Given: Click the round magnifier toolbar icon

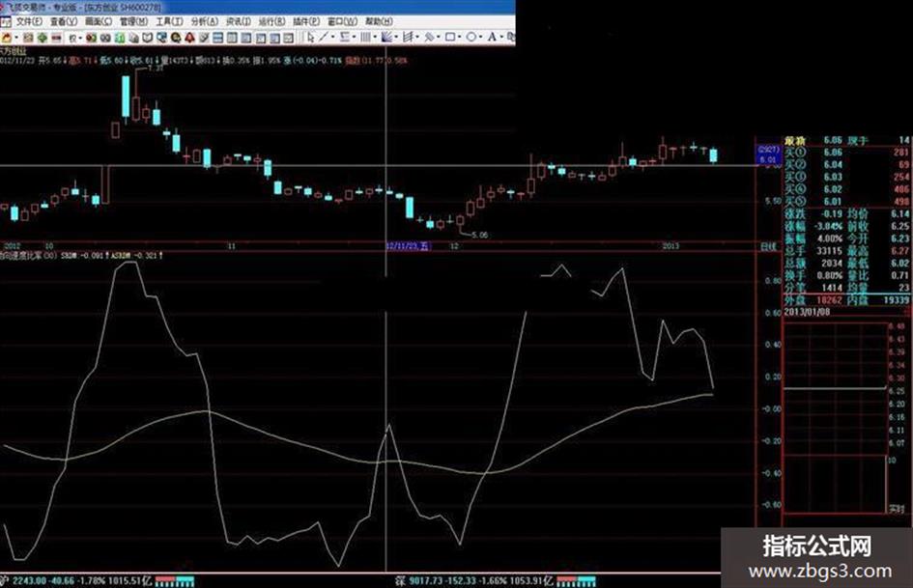Looking at the screenshot, I should pos(176,38).
